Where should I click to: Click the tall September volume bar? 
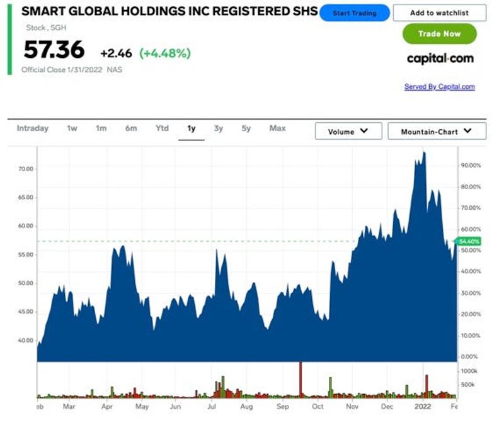click(301, 380)
